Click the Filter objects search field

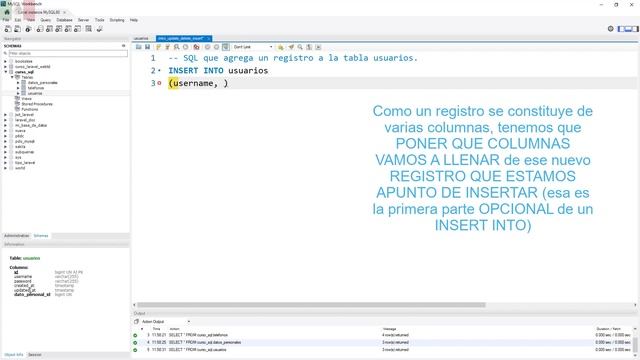click(68, 53)
